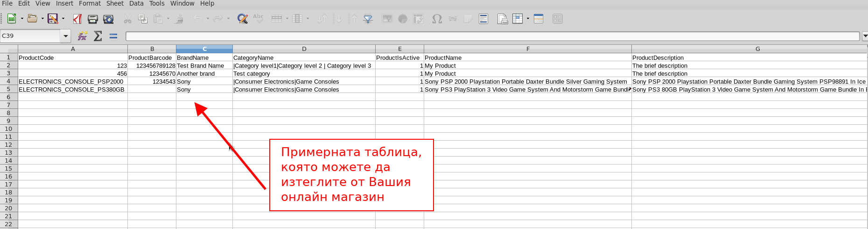
Task: Toggle the AutoFilter funnel icon
Action: (368, 19)
